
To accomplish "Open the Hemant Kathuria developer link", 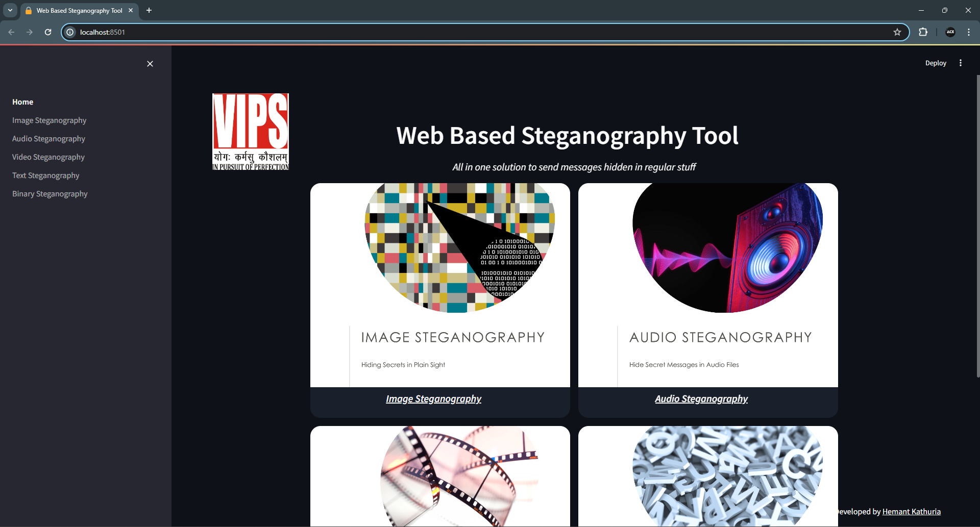I will tap(911, 511).
